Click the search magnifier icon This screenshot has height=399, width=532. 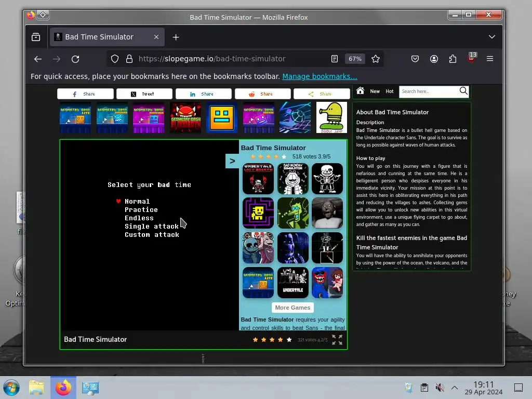tap(463, 90)
